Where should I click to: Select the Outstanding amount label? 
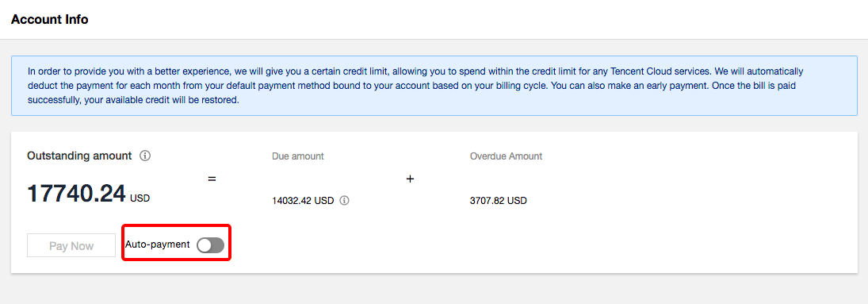(79, 156)
